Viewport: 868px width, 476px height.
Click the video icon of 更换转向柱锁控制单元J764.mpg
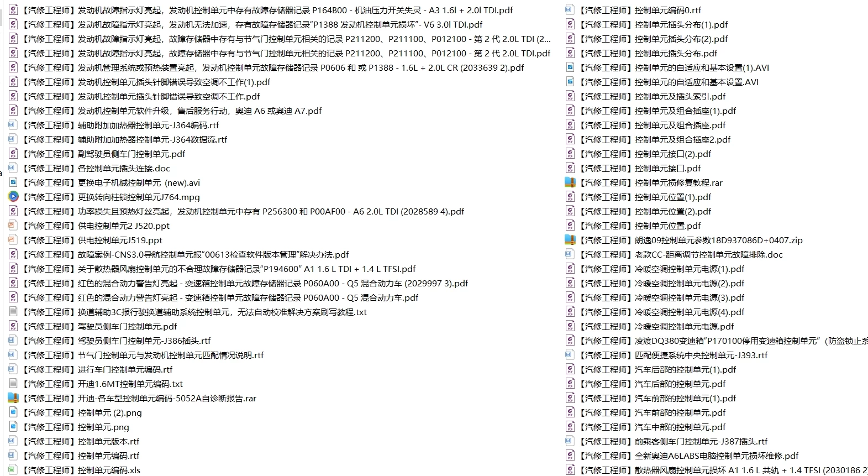[x=13, y=197]
